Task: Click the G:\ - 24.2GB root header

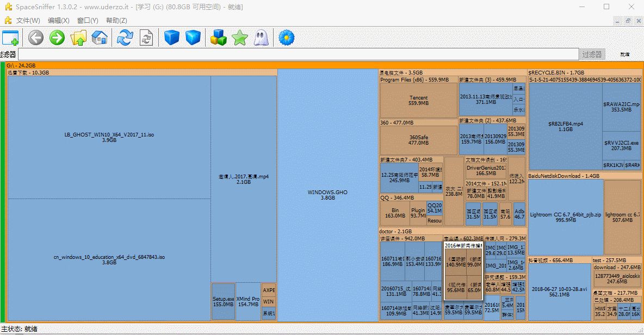Action: (x=325, y=65)
